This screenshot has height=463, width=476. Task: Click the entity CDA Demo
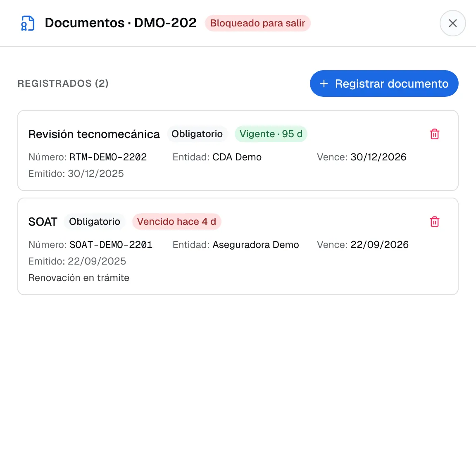coord(237,157)
